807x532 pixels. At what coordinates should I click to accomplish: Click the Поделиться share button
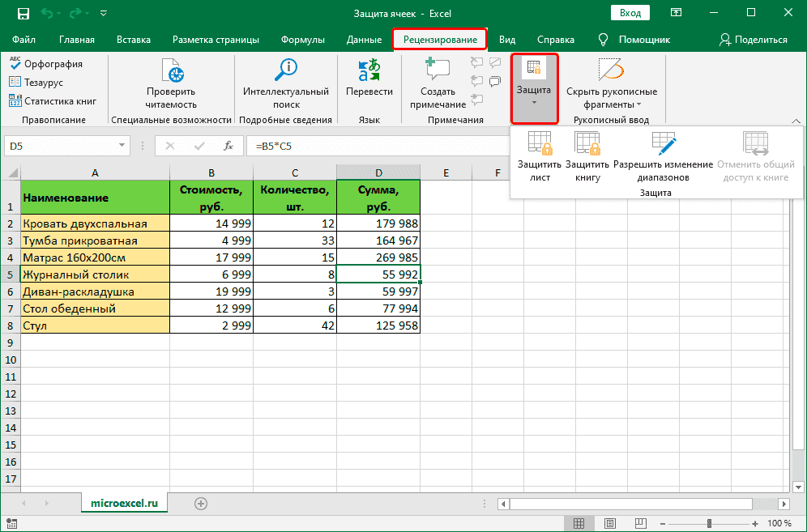point(754,40)
